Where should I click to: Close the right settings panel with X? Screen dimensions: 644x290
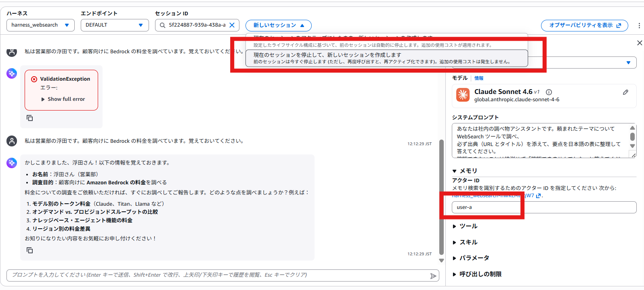pyautogui.click(x=640, y=43)
